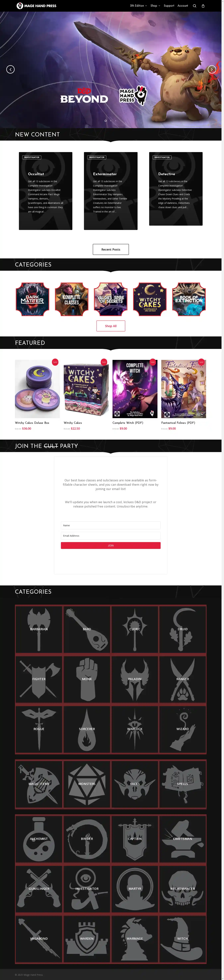Open the search icon in header
Screen dimensions: 224x980
194,6
